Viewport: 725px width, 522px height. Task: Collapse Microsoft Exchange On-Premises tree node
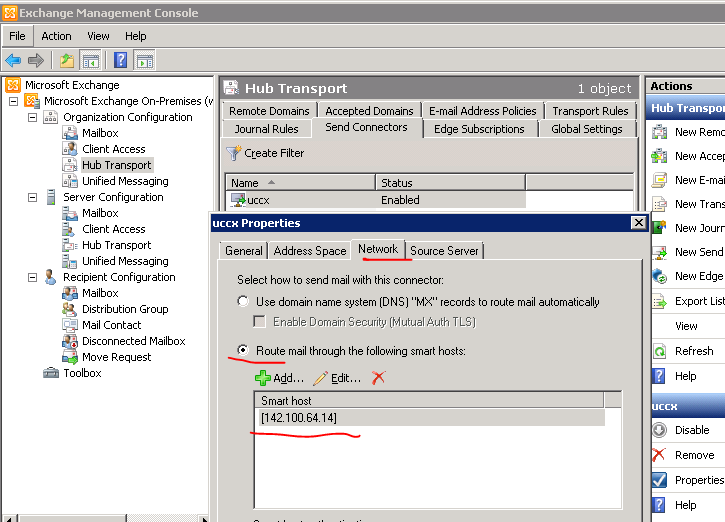pyautogui.click(x=14, y=101)
